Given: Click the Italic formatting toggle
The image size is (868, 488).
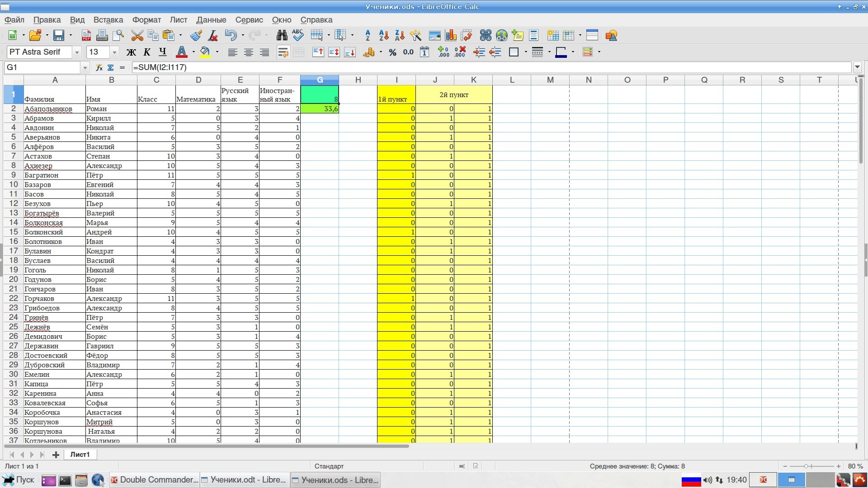Looking at the screenshot, I should click(x=146, y=52).
